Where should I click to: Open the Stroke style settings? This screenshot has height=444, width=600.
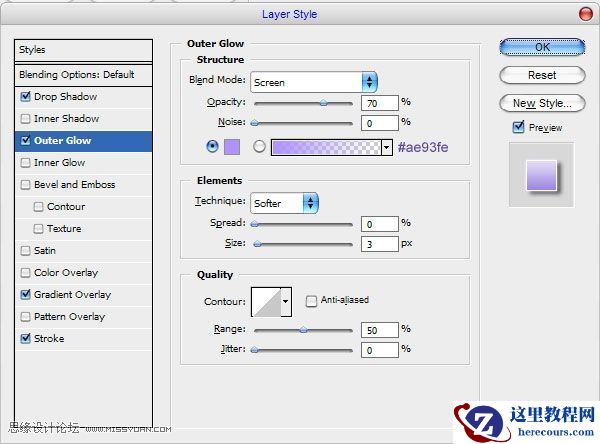[49, 338]
